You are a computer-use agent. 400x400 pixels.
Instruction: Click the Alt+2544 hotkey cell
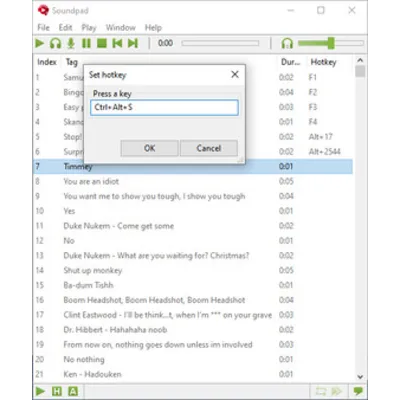324,152
